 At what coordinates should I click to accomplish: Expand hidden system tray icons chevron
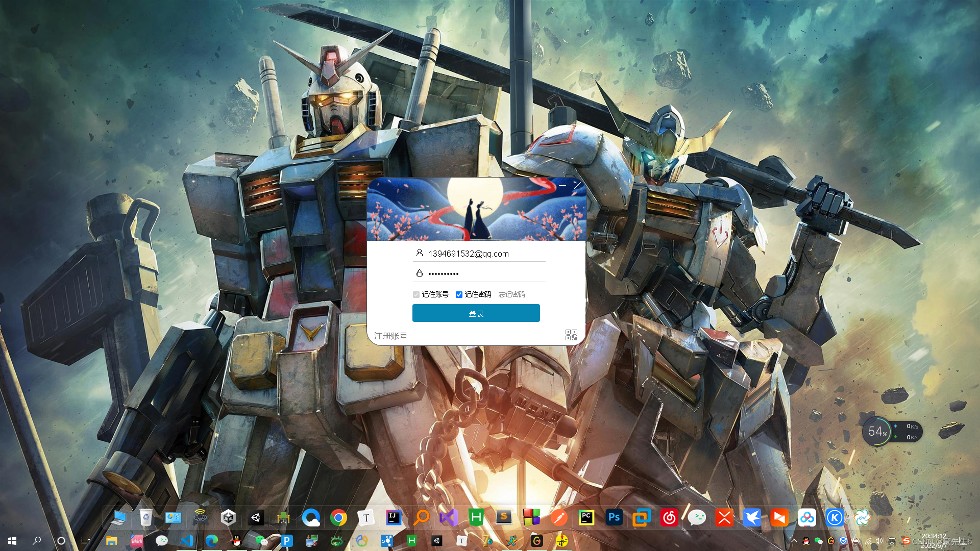[x=794, y=541]
